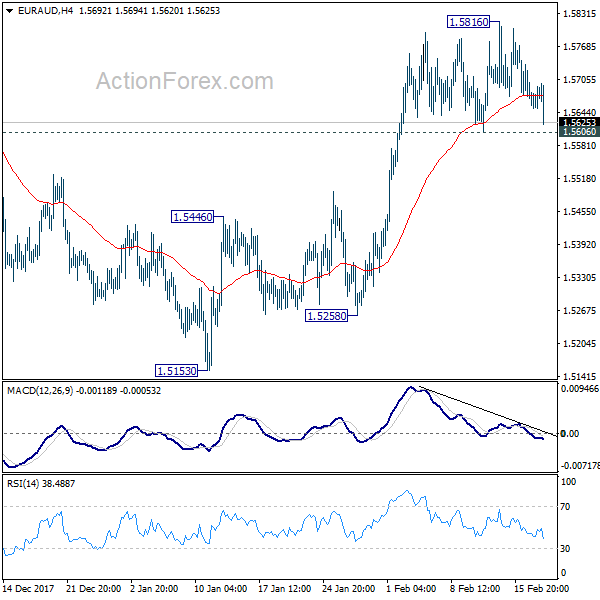Select the 1.55180 price axis label
This screenshot has height=600, width=600.
(579, 179)
